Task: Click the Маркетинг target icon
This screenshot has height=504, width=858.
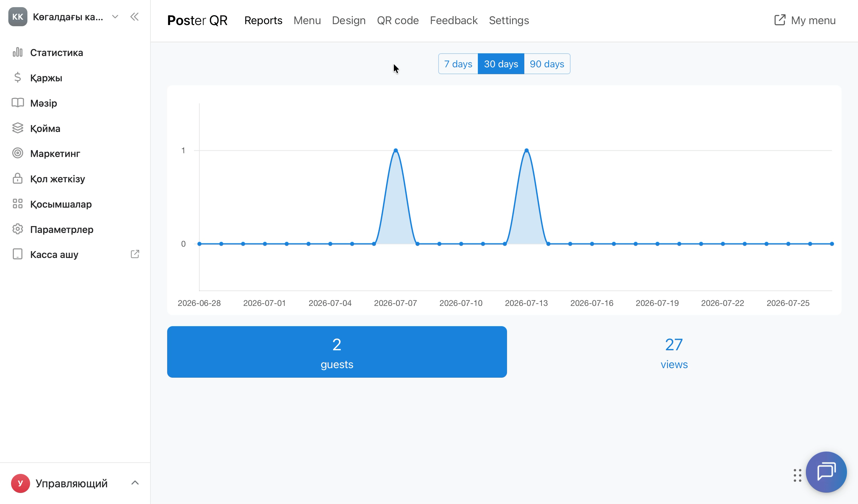Action: pos(17,153)
